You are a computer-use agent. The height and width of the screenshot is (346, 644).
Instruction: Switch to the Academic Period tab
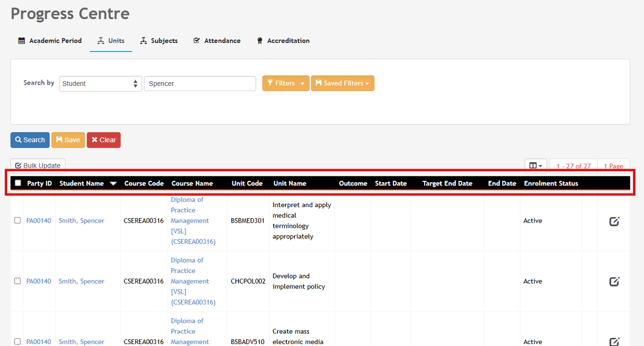[50, 41]
